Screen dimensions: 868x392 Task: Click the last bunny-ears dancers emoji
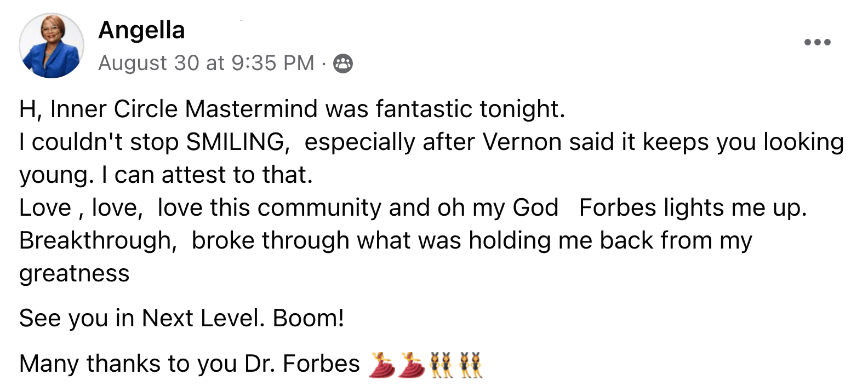pyautogui.click(x=470, y=365)
